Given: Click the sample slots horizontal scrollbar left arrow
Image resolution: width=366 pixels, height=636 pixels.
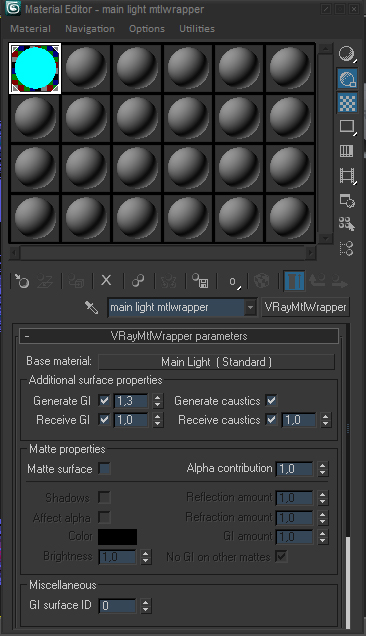Looking at the screenshot, I should (x=15, y=253).
